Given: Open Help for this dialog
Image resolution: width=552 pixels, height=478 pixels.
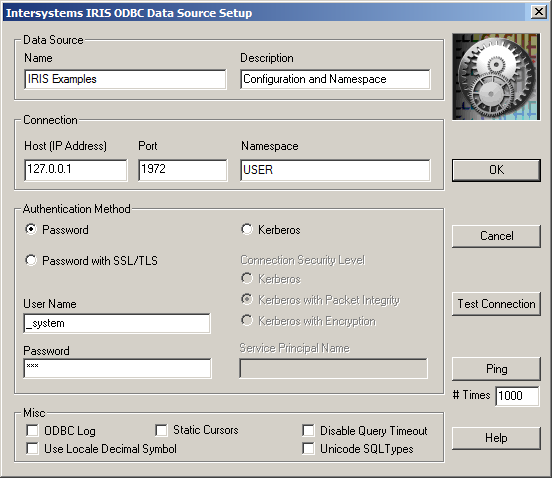Looking at the screenshot, I should coord(496,438).
